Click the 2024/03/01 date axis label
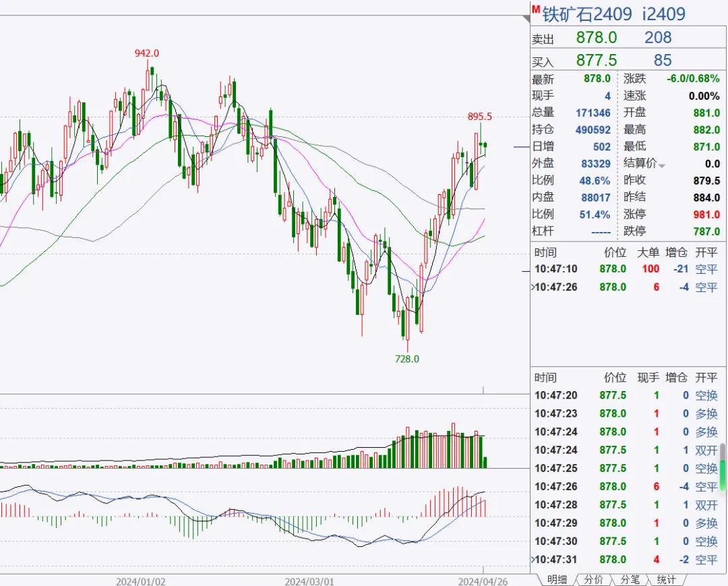 pos(309,581)
